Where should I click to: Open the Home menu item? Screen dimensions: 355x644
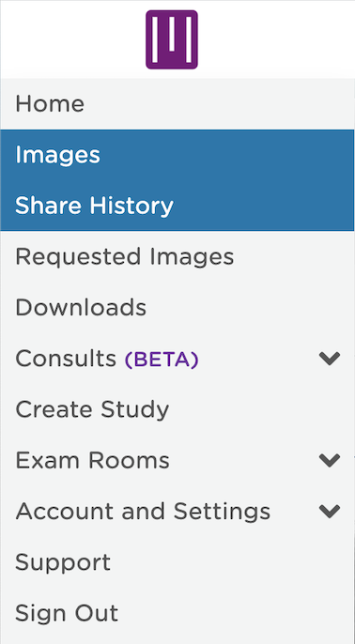[x=50, y=103]
